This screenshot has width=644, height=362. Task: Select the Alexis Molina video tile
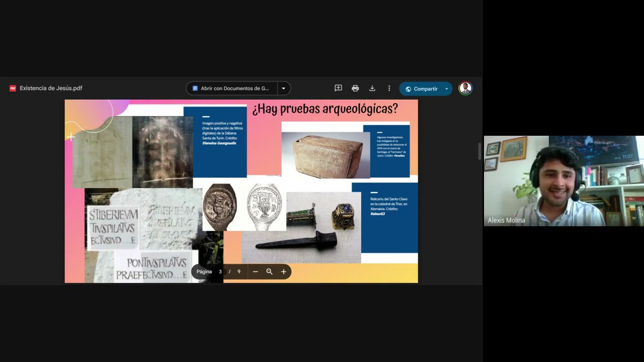click(x=564, y=181)
